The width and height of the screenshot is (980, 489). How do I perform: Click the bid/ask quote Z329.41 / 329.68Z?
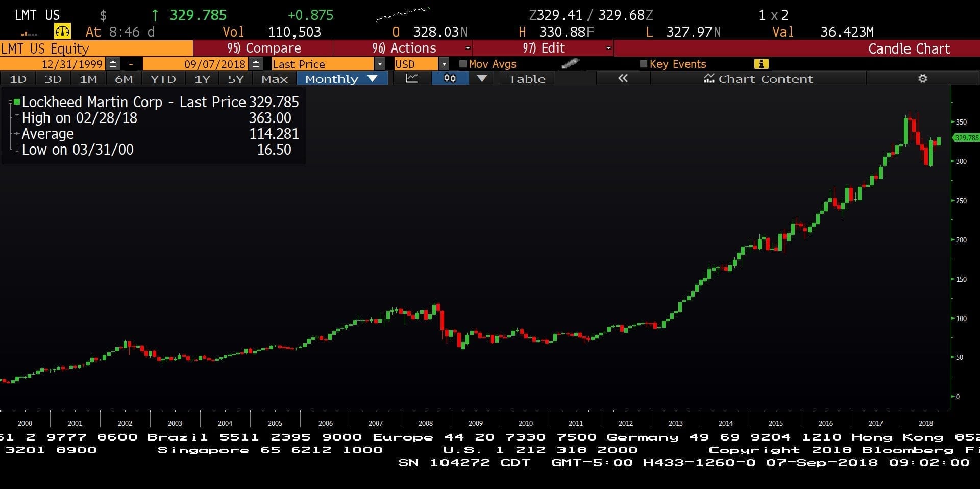591,15
